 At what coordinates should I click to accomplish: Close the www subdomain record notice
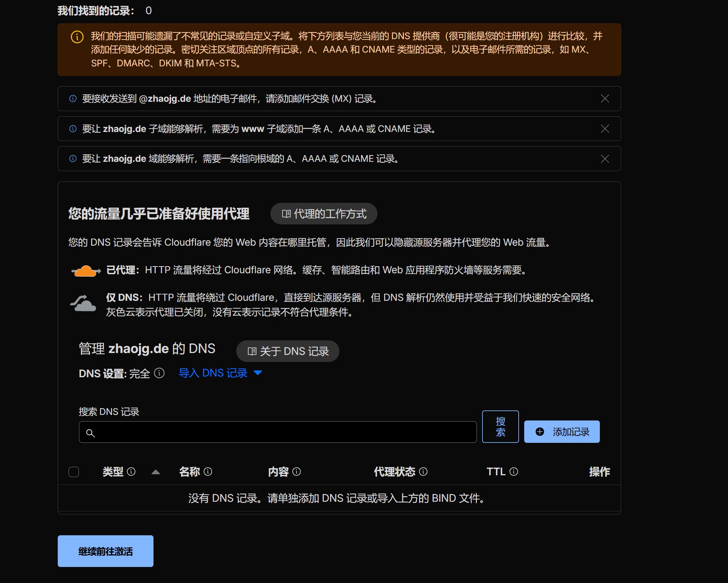pyautogui.click(x=605, y=129)
